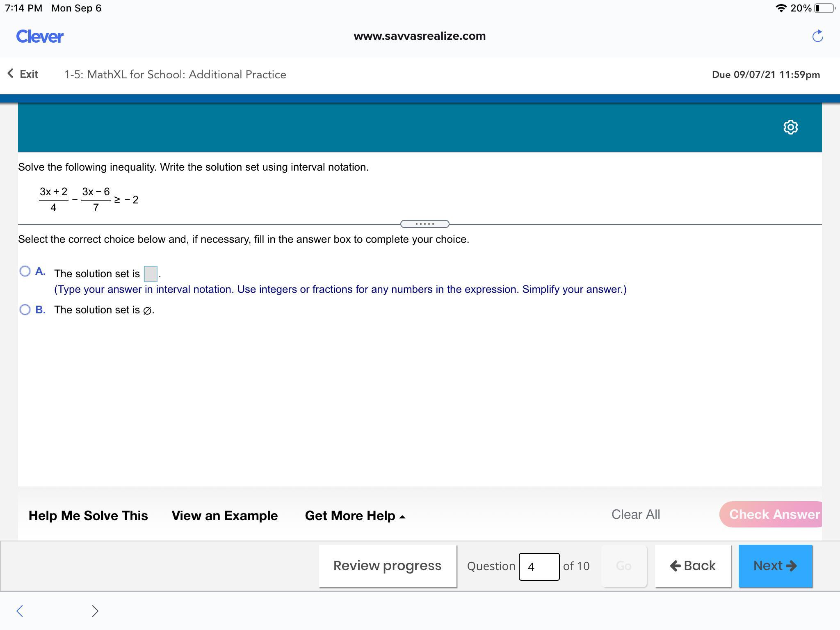Open Review progress

pos(387,566)
